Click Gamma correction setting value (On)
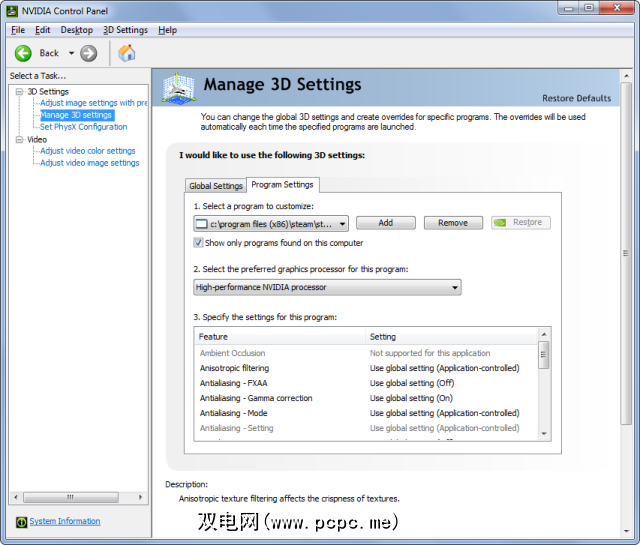The height and width of the screenshot is (545, 640). (411, 398)
